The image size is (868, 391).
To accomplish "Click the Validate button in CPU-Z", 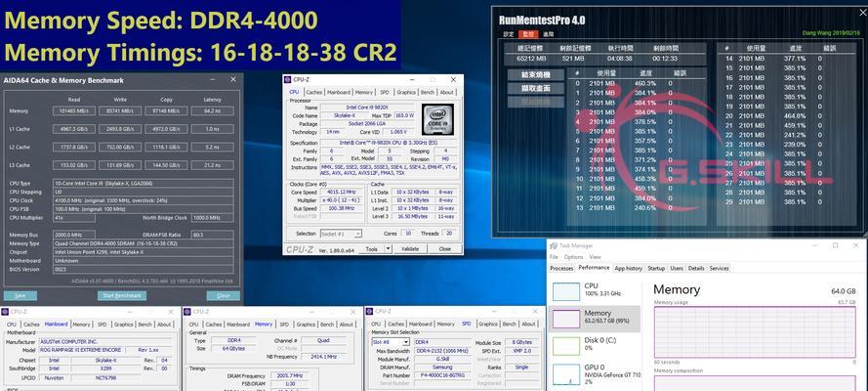I will point(410,249).
